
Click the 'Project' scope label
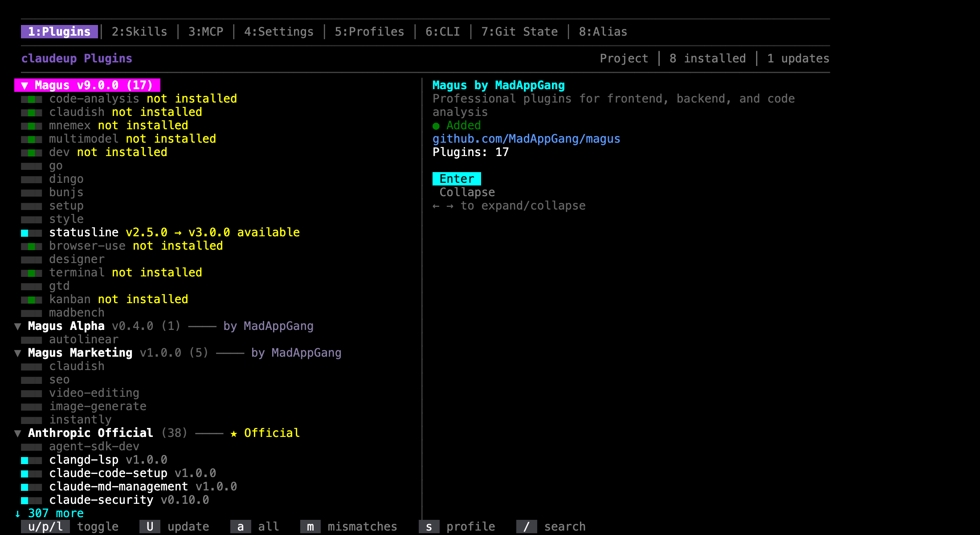click(x=624, y=58)
